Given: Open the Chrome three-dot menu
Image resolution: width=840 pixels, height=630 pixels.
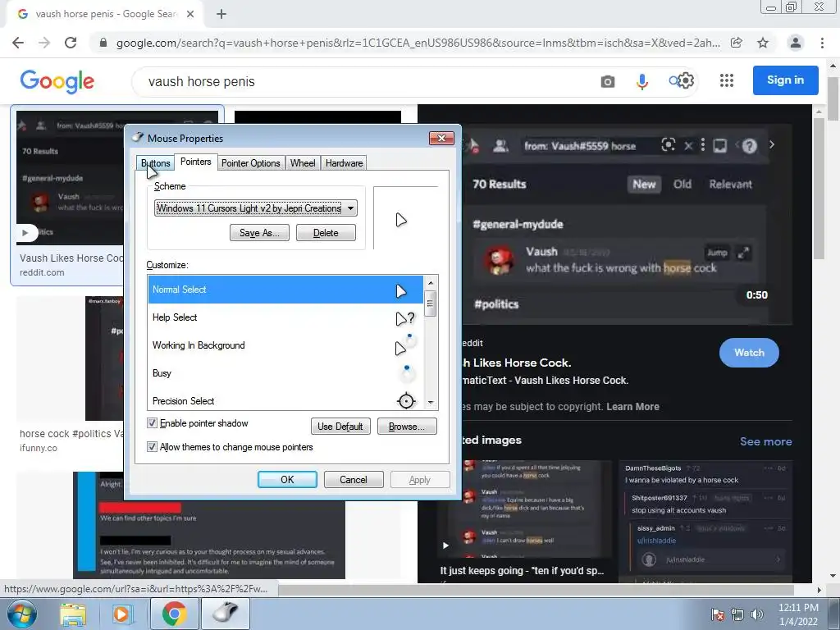Looking at the screenshot, I should click(822, 43).
